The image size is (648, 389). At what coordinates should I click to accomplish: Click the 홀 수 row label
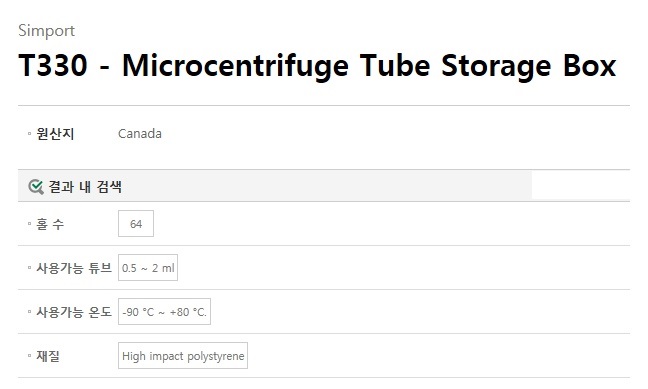click(x=50, y=224)
